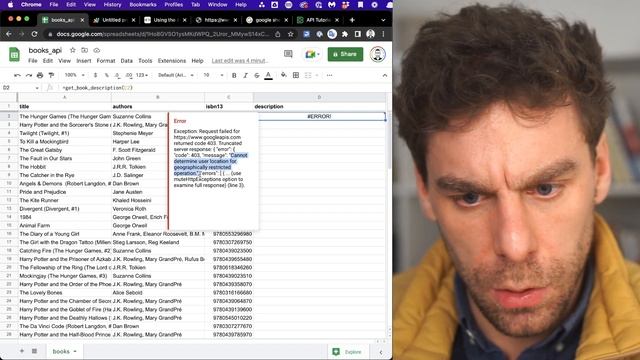Open comment history icon
The width and height of the screenshot is (640, 360).
point(288,54)
